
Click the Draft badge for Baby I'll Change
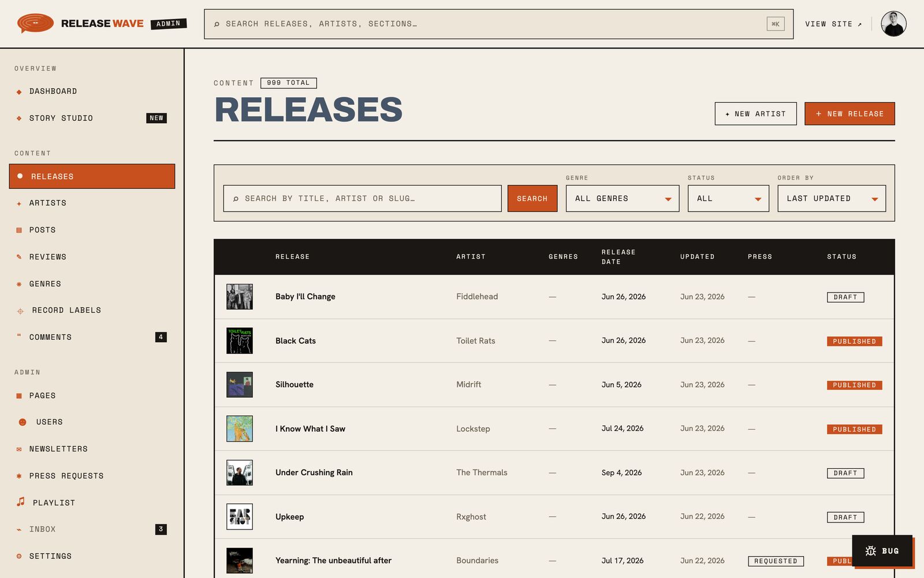click(x=845, y=297)
